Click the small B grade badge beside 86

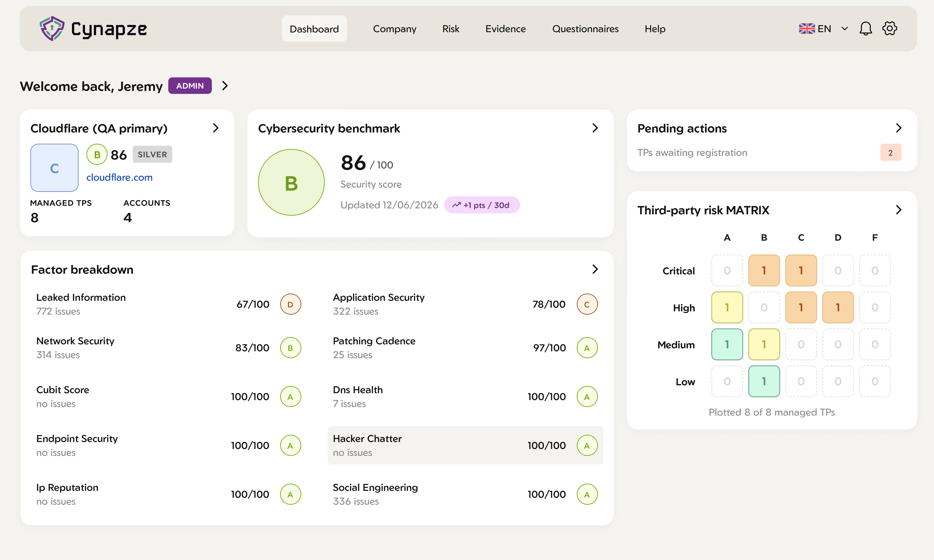[x=97, y=154]
